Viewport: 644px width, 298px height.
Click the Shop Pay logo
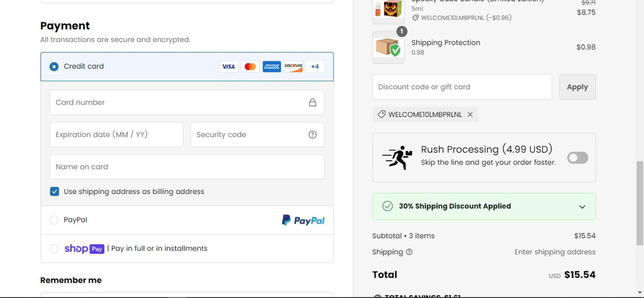pyautogui.click(x=84, y=249)
